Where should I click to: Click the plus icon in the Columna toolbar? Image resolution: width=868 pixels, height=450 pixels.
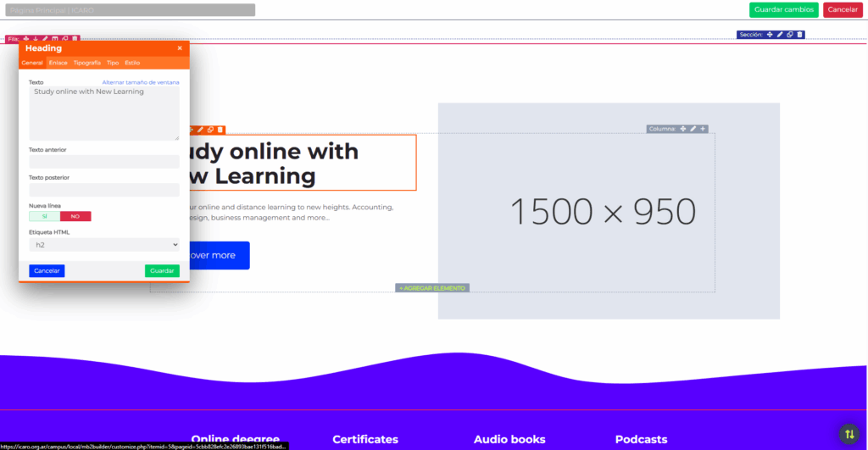703,129
